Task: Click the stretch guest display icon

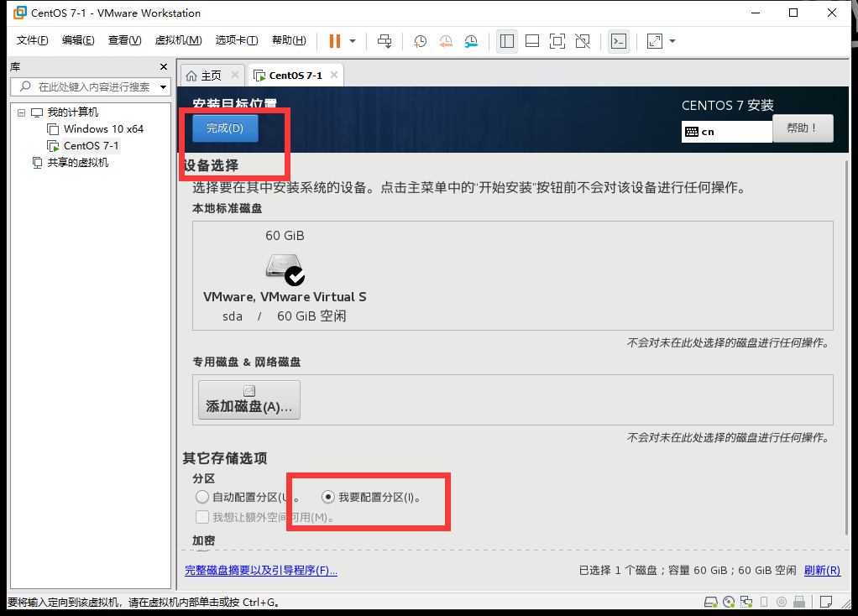Action: [x=655, y=41]
